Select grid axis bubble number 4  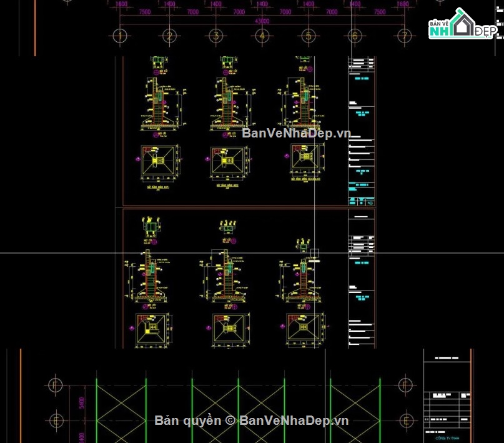coord(262,36)
